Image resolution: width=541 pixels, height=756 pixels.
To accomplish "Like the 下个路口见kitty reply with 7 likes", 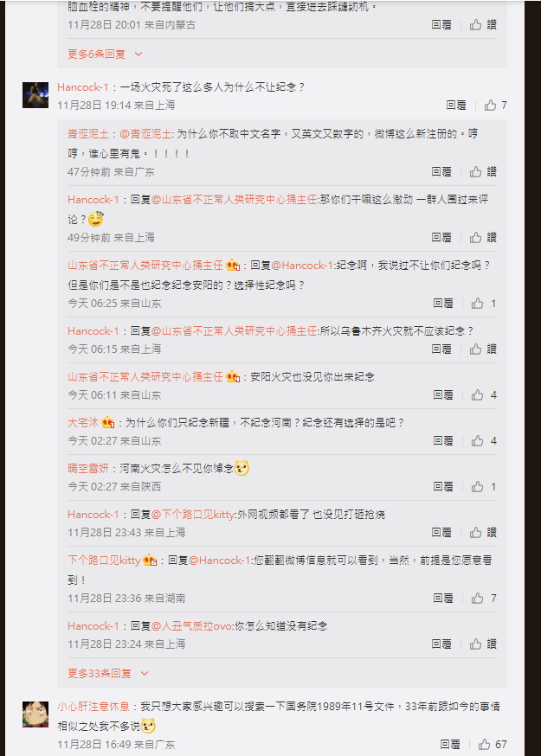I will 477,599.
